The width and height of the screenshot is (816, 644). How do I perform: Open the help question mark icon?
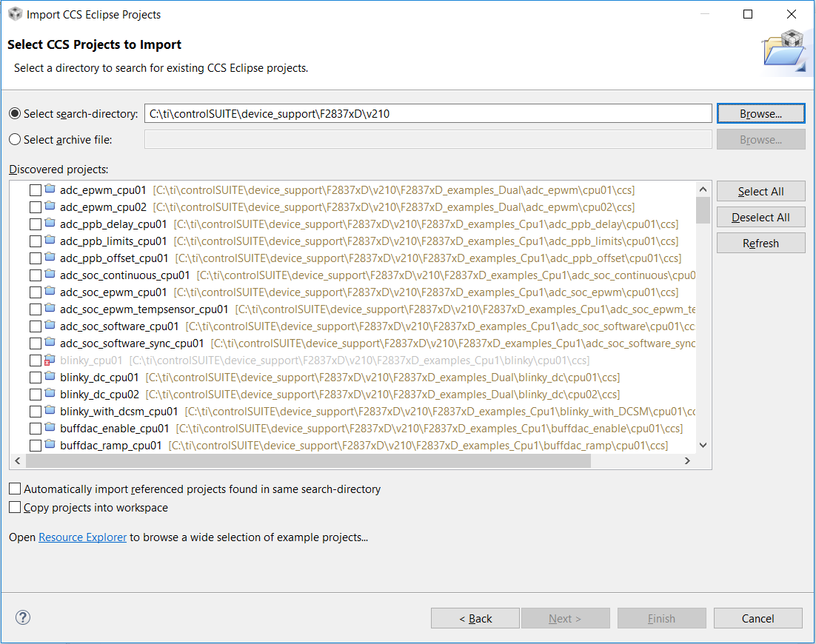(x=23, y=617)
